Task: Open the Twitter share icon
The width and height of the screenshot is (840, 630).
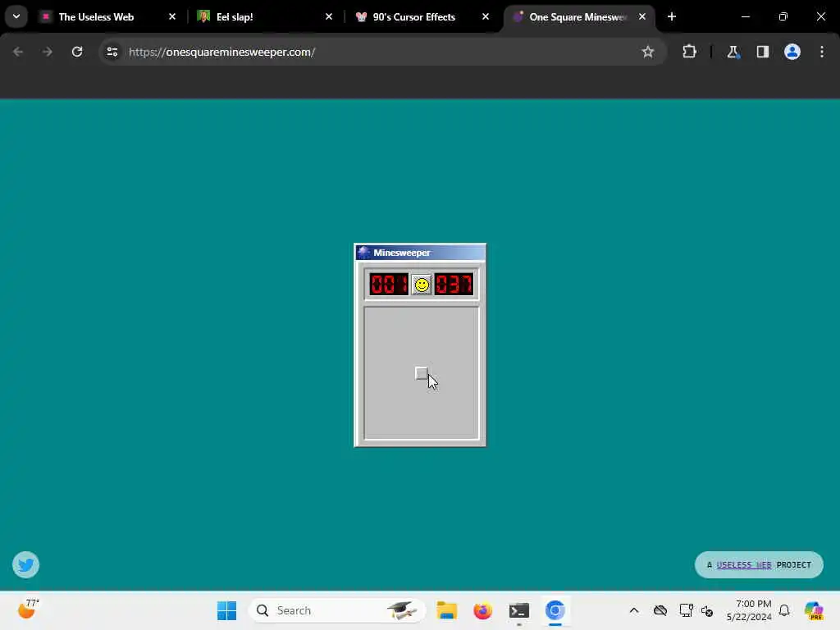Action: coord(25,564)
